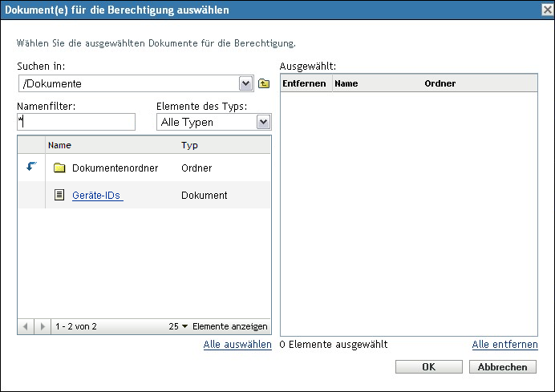The image size is (555, 392).
Task: Close the dialog with the X icon
Action: pos(546,10)
